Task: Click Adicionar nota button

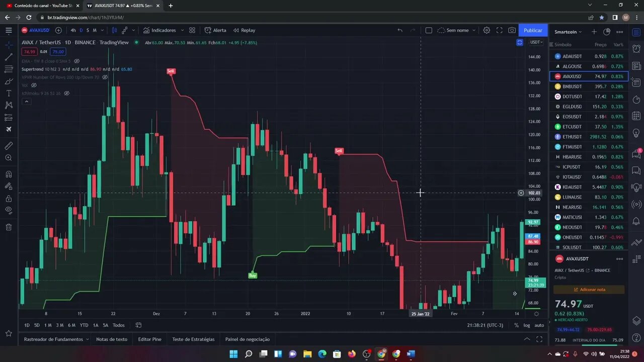Action: tap(589, 290)
